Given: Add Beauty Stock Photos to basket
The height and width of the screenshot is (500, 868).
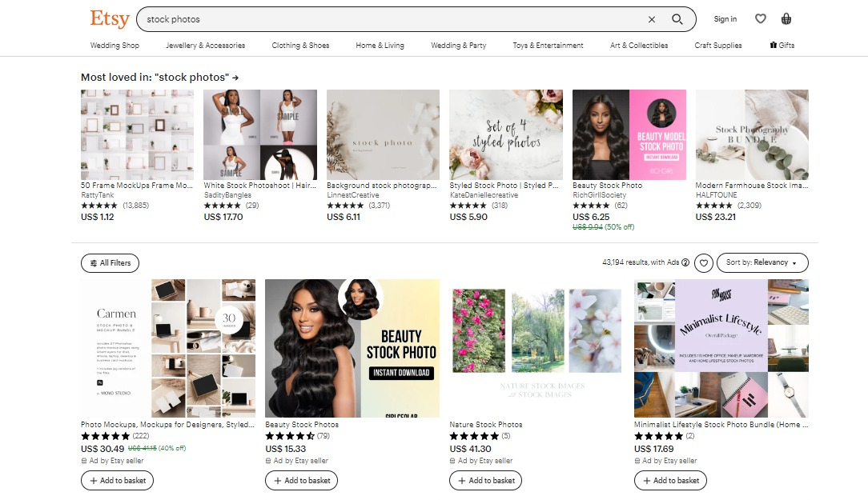Looking at the screenshot, I should (302, 481).
